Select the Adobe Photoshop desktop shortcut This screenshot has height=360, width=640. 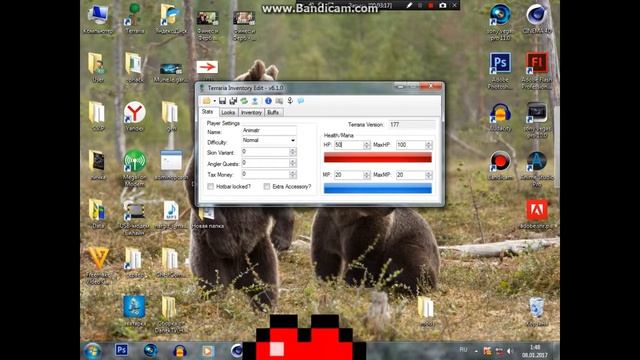click(500, 70)
